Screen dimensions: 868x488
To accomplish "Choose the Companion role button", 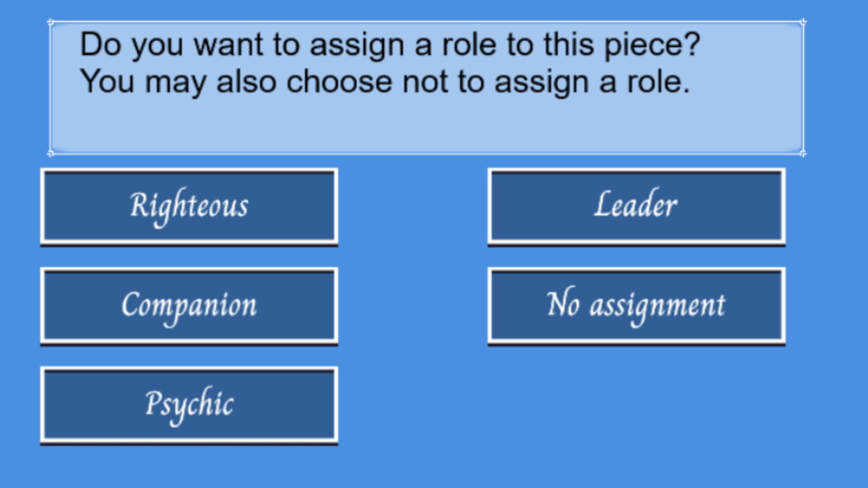I will 189,306.
